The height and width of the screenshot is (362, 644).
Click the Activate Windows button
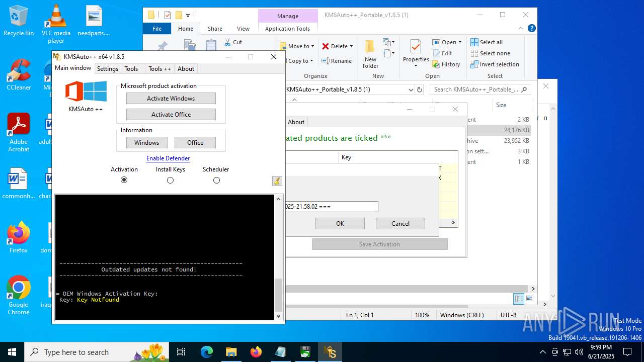171,99
